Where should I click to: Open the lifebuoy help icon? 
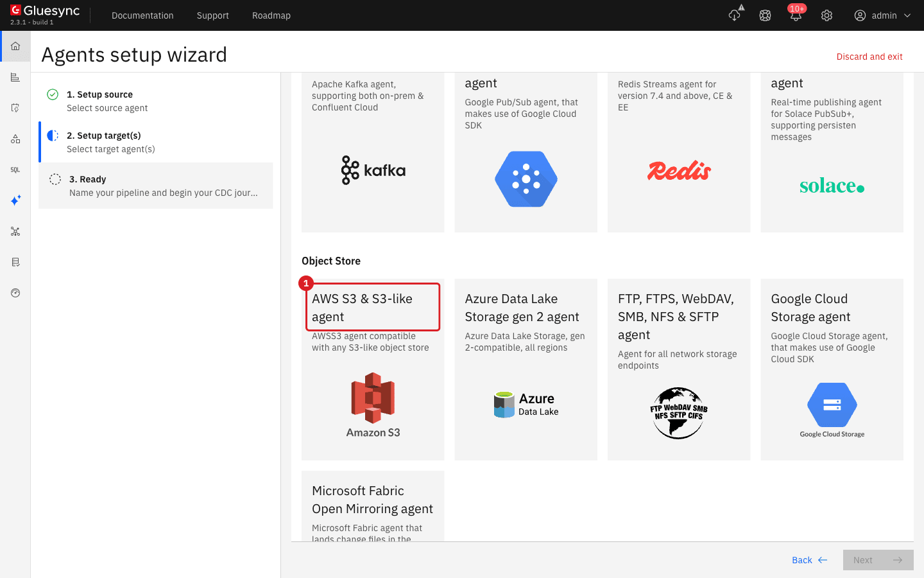(765, 15)
